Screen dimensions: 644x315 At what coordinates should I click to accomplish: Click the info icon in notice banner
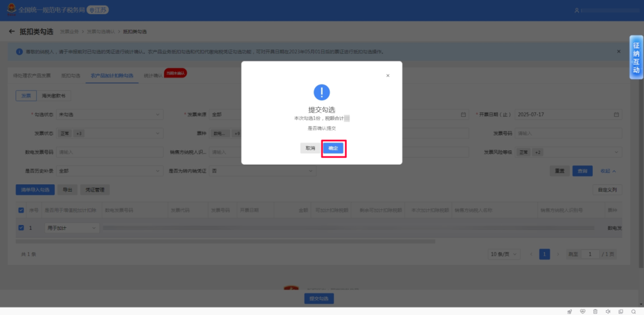19,52
